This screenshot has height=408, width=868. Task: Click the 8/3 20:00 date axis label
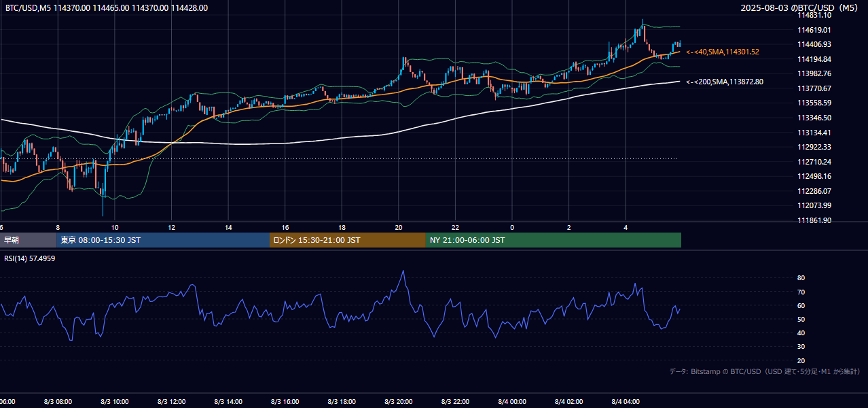click(x=399, y=402)
